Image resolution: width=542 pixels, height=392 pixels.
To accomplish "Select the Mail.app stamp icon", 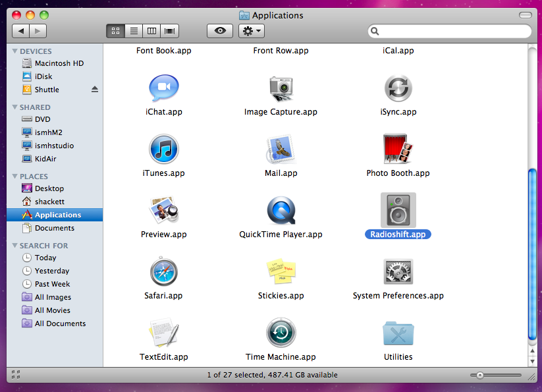I will tap(281, 149).
